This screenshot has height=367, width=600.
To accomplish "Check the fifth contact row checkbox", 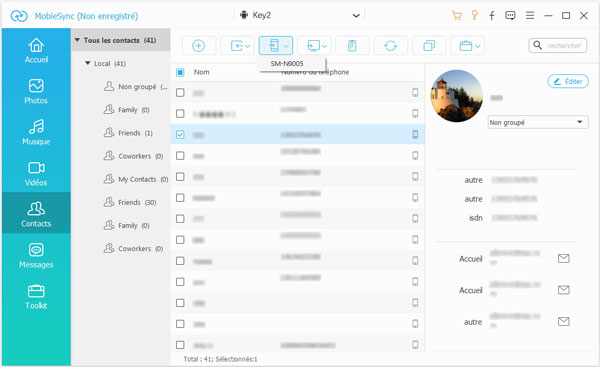I will (180, 177).
